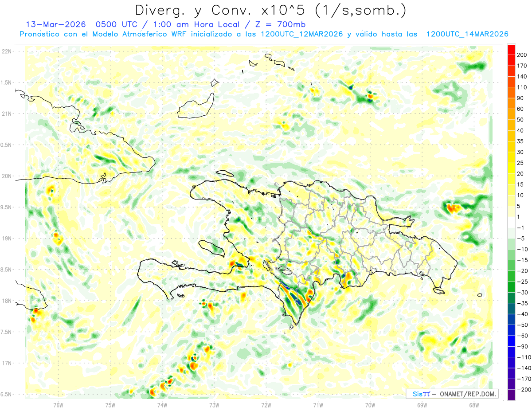Select colorbar value 1 (positive)
The image size is (532, 411).
(x=519, y=217)
